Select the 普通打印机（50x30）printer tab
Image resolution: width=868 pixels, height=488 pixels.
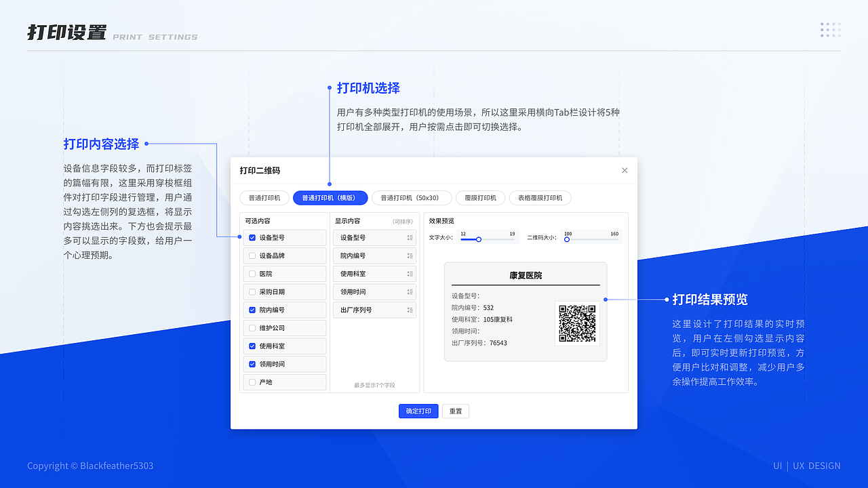tap(412, 198)
